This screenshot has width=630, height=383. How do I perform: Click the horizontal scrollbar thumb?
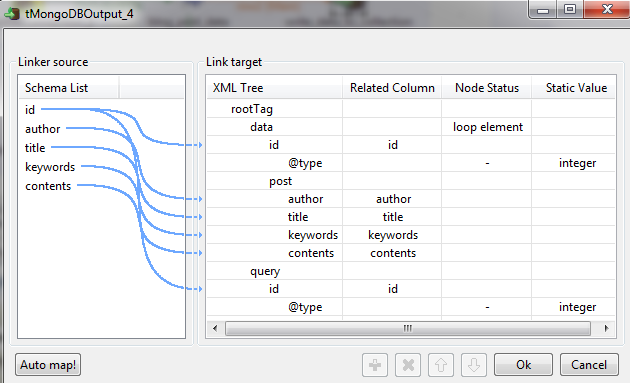[x=408, y=328]
